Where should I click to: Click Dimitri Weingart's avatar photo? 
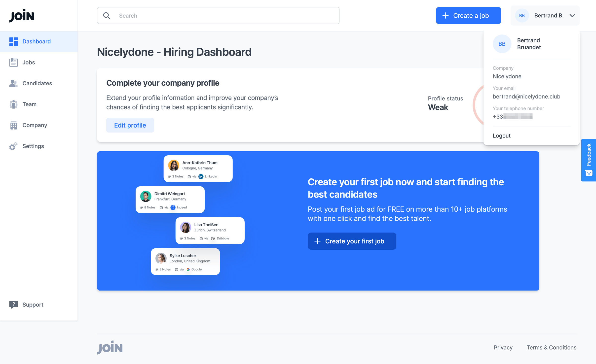coord(146,196)
